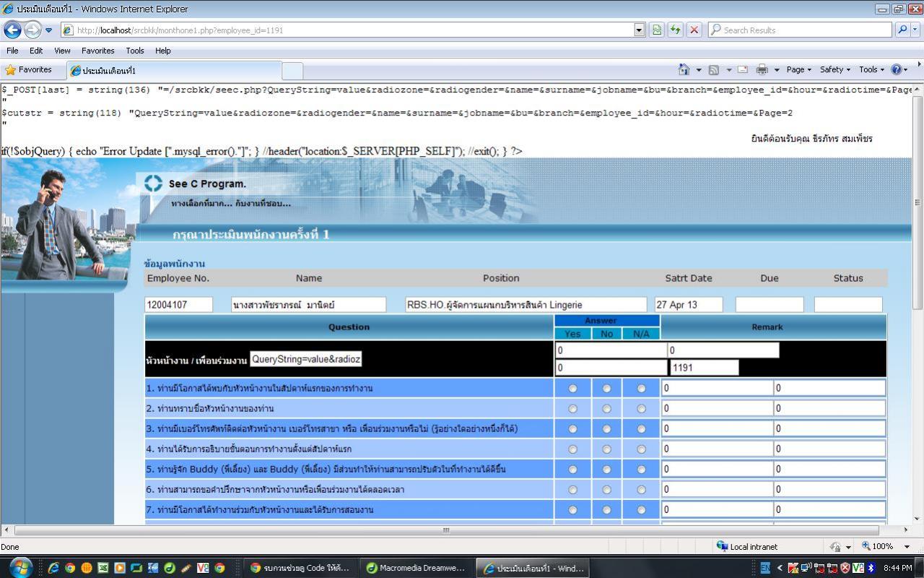Open the blue Help question mark icon
924x578 pixels.
[897, 69]
